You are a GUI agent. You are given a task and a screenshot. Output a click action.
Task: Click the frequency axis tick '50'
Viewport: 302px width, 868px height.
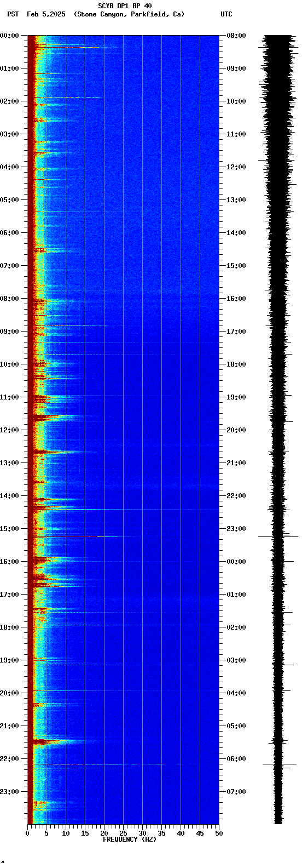coord(219,833)
